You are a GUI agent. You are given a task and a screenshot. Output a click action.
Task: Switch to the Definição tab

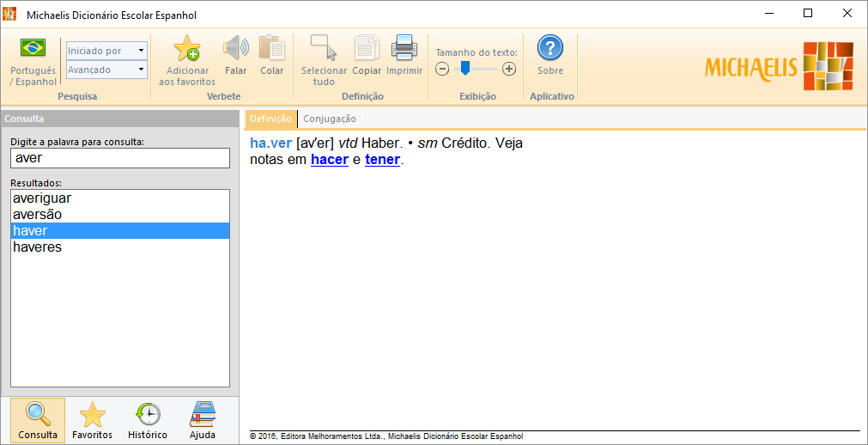click(270, 119)
